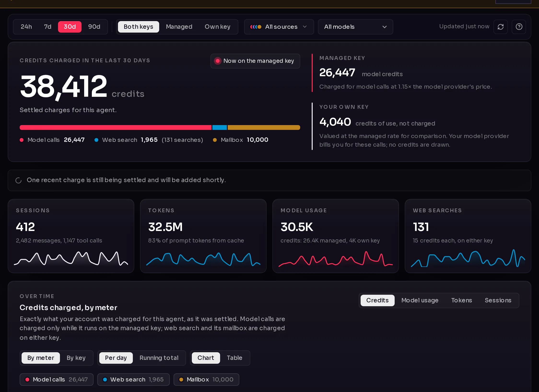Screen dimensions: 539x392
Task: Click the Web searches sparkline chart
Action: click(468, 258)
